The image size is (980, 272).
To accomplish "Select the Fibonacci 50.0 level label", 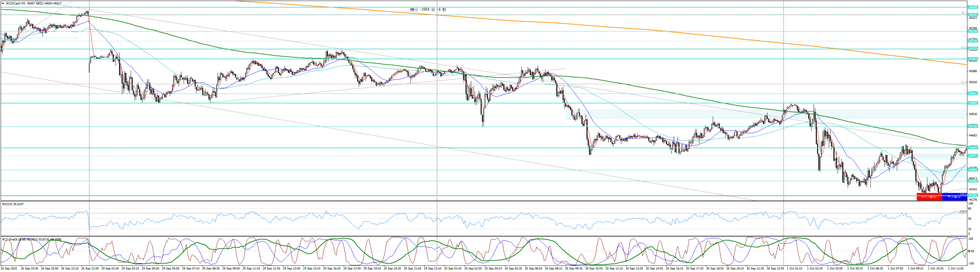I will point(964,48).
